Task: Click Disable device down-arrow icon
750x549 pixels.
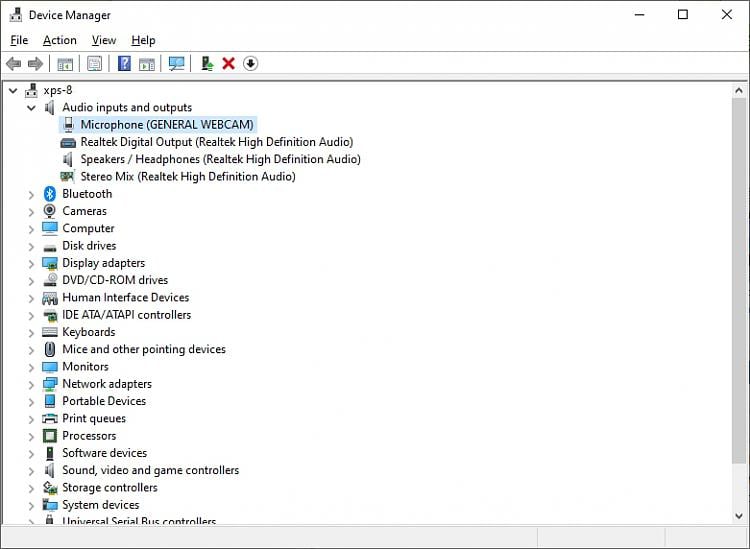Action: (x=251, y=64)
